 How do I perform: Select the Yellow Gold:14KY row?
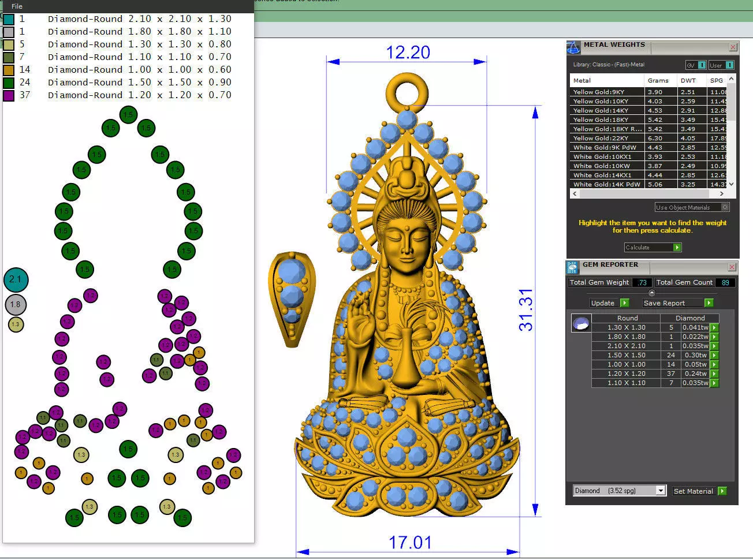[648, 110]
